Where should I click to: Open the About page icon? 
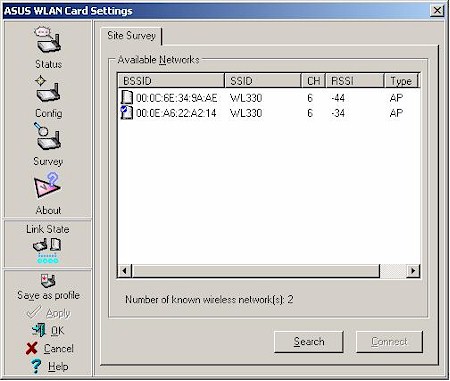[x=47, y=186]
